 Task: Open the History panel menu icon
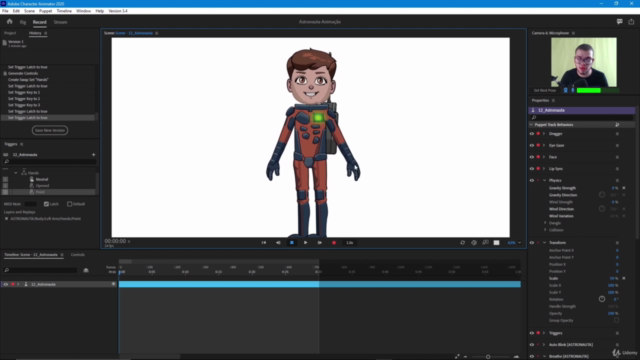45,33
